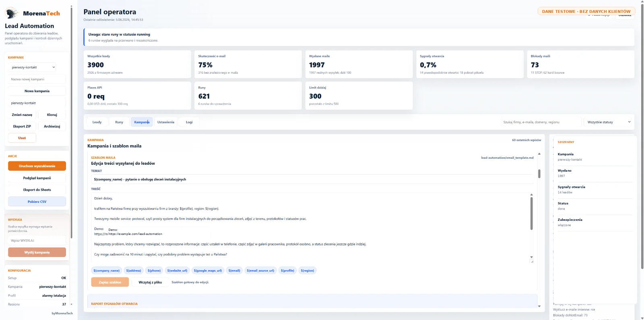Click the Blokady maili 73 card

[581, 64]
